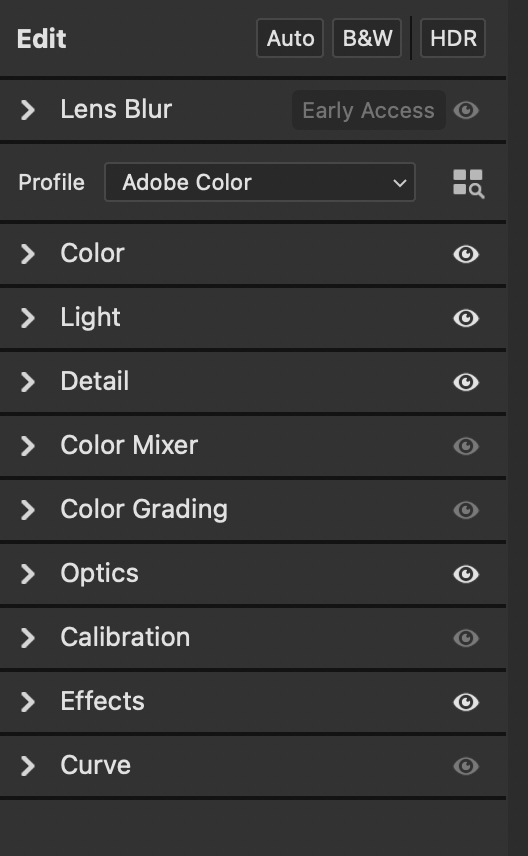Click the Color Mixer eye icon
Image resolution: width=528 pixels, height=856 pixels.
click(x=466, y=446)
